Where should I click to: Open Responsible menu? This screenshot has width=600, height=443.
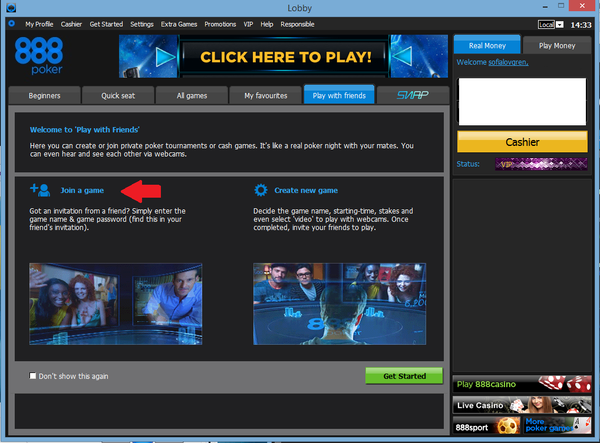pyautogui.click(x=297, y=24)
